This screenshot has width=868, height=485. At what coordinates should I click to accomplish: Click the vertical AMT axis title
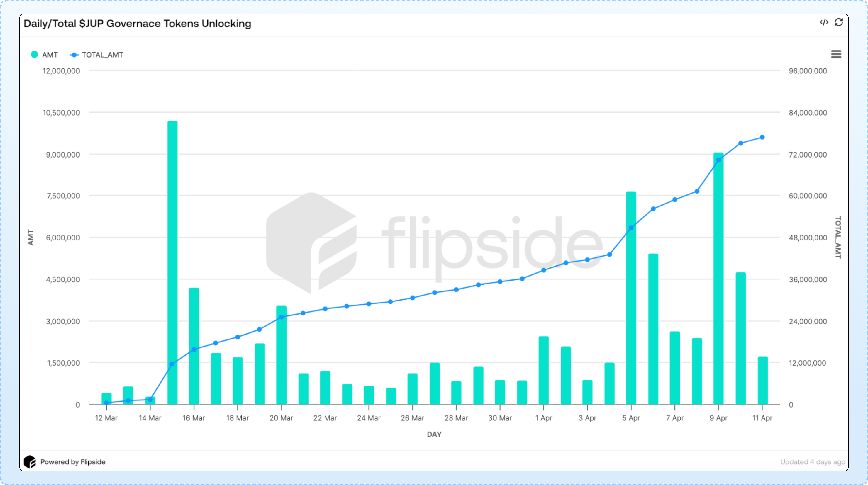(x=31, y=237)
